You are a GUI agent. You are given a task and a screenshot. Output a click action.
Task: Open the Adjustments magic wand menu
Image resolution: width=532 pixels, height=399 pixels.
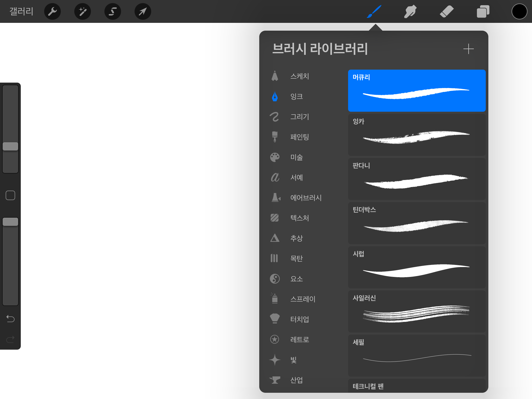coord(82,11)
